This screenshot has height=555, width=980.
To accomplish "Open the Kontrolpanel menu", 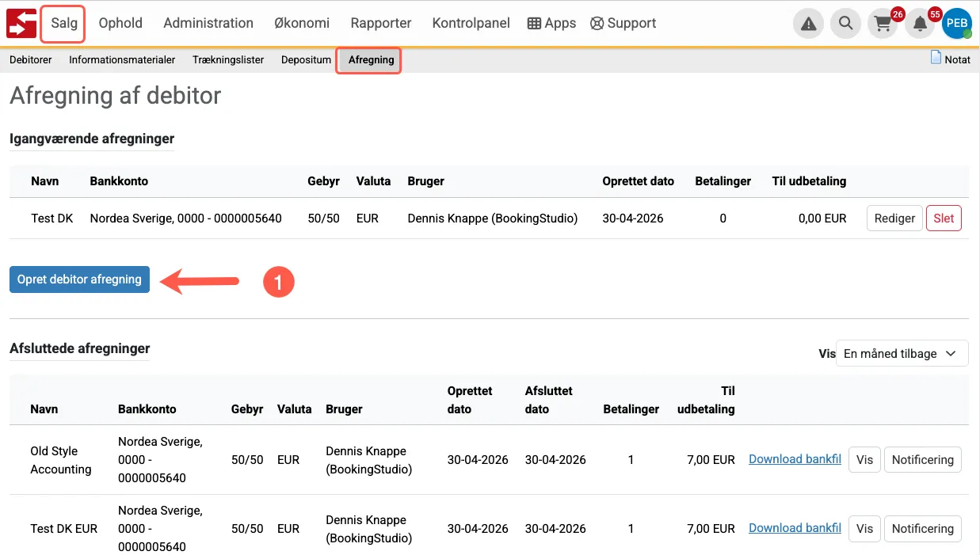I will 471,23.
